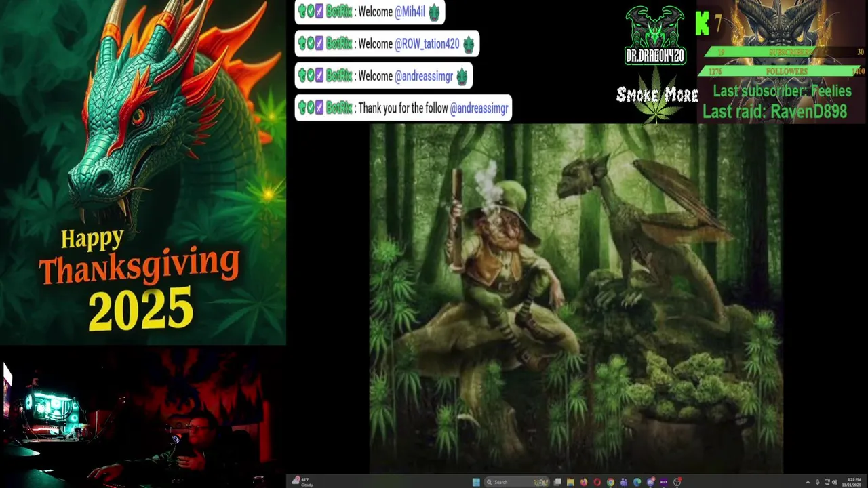Screen dimensions: 868x488
Task: Click the 'Last raid: RavenD898' text
Action: pos(775,112)
